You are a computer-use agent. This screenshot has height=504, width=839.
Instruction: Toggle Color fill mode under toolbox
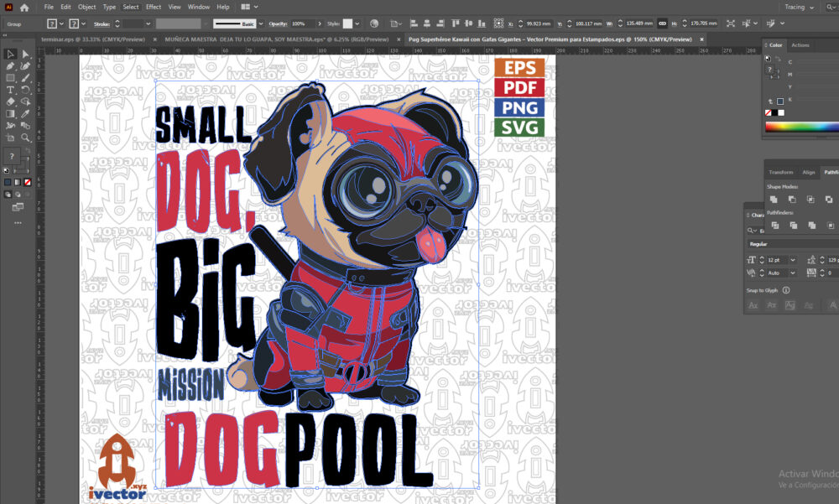[8, 183]
